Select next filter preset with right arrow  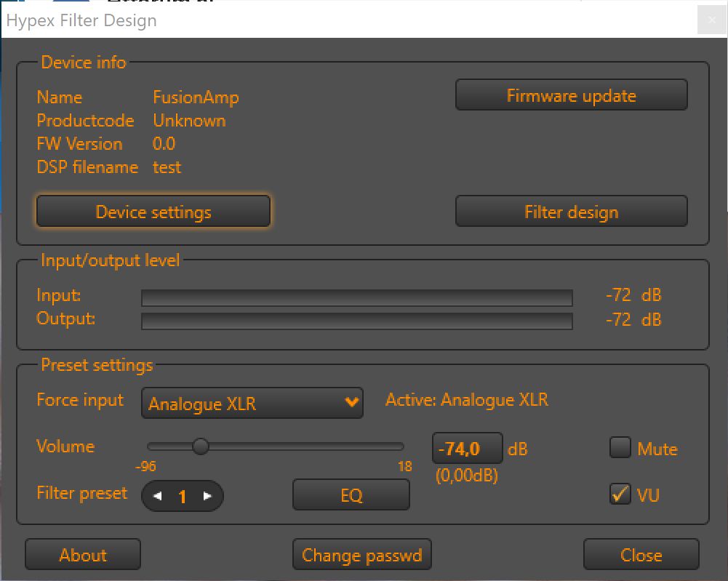207,496
